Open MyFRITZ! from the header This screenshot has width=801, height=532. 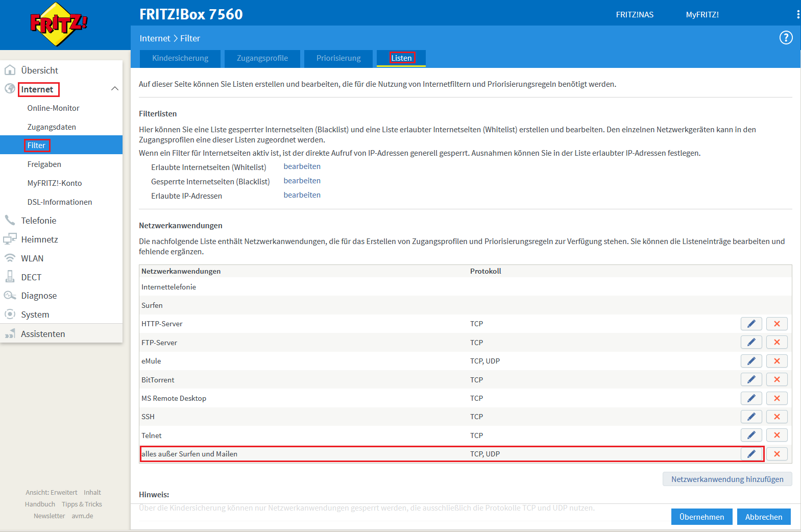coord(702,15)
